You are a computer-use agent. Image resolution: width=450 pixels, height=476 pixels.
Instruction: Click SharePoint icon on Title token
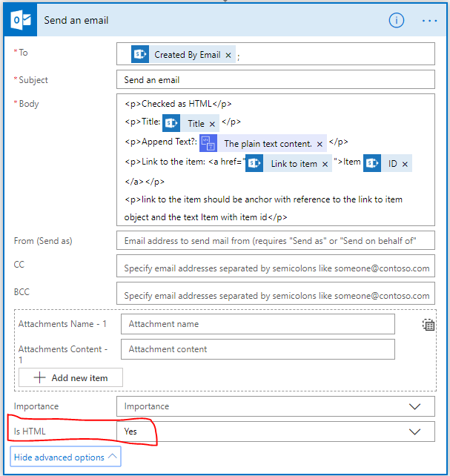(171, 123)
